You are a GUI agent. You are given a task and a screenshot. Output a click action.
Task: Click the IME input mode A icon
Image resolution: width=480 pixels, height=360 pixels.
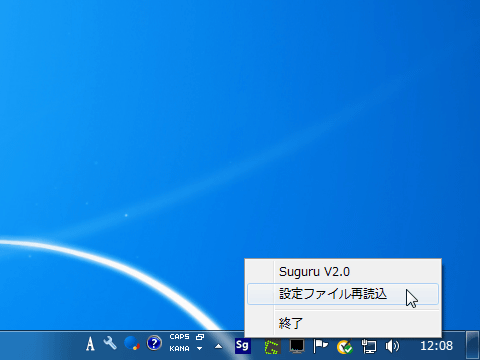point(90,344)
